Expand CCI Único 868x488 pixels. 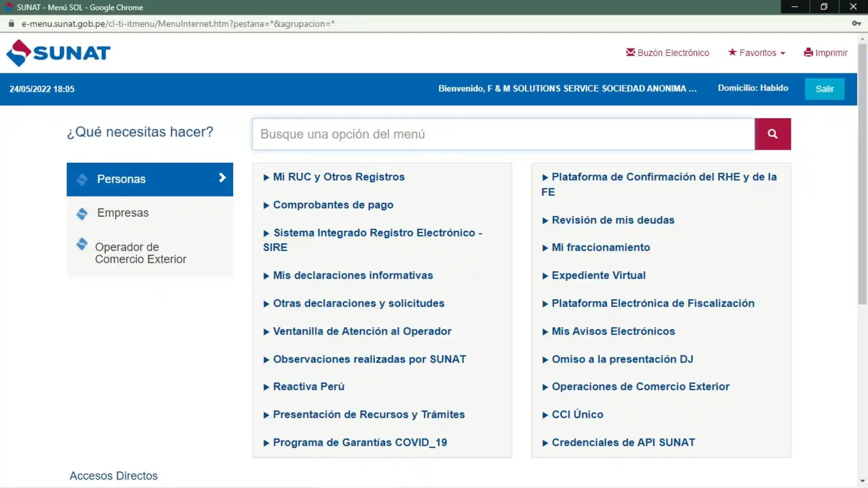pos(572,414)
